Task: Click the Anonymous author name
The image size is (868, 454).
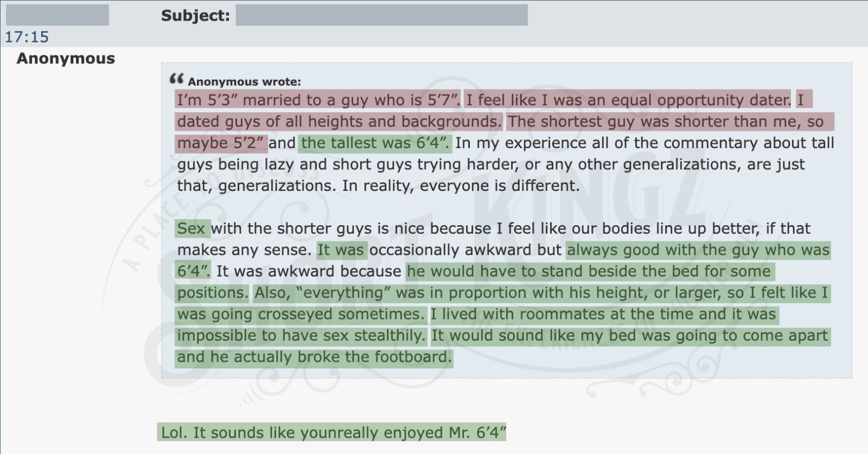Action: [66, 58]
